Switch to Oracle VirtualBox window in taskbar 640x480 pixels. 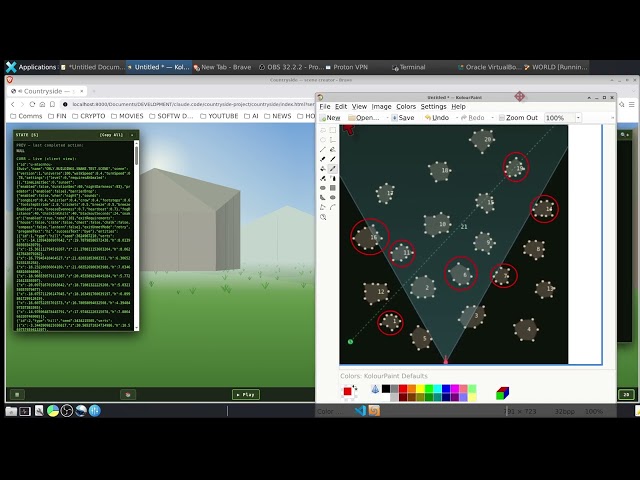point(489,67)
